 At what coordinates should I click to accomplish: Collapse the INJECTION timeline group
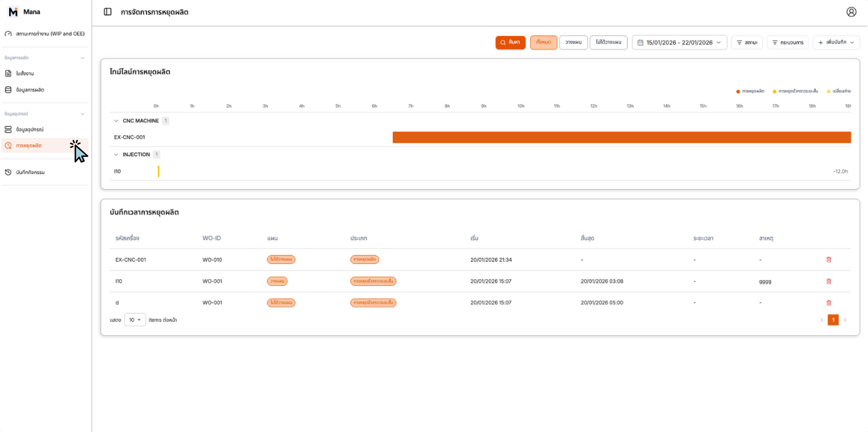pos(116,155)
